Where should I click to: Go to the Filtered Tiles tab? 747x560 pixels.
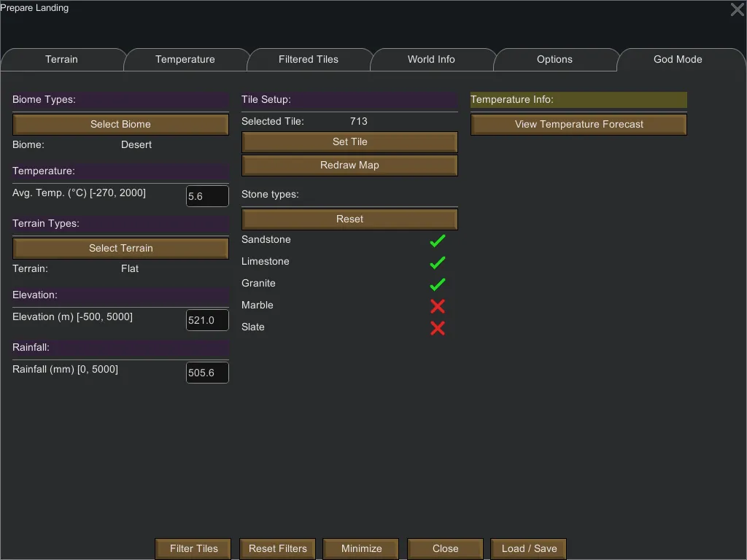coord(308,60)
